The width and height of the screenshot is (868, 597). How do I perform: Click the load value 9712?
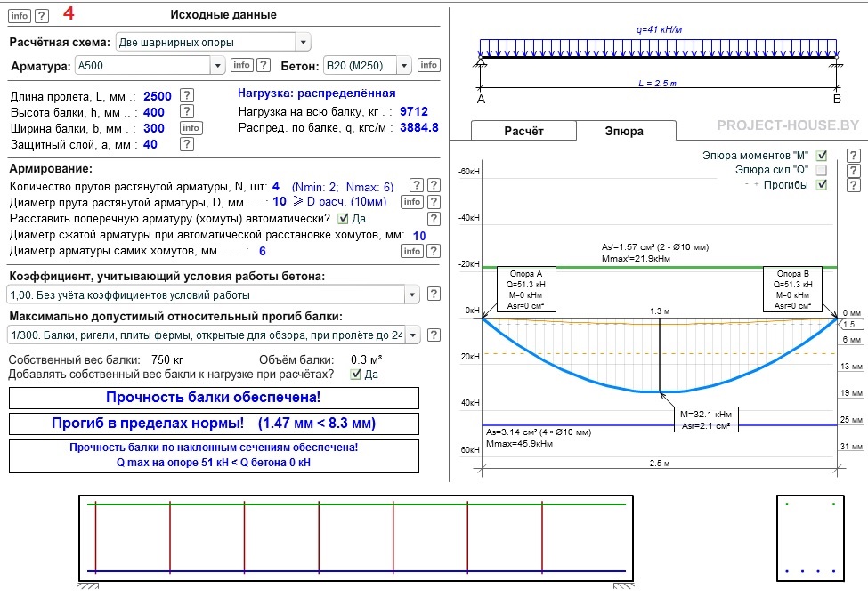(413, 111)
